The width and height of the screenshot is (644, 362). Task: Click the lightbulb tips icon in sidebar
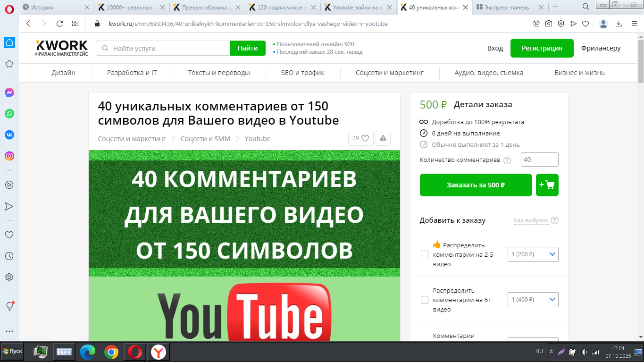pyautogui.click(x=9, y=306)
